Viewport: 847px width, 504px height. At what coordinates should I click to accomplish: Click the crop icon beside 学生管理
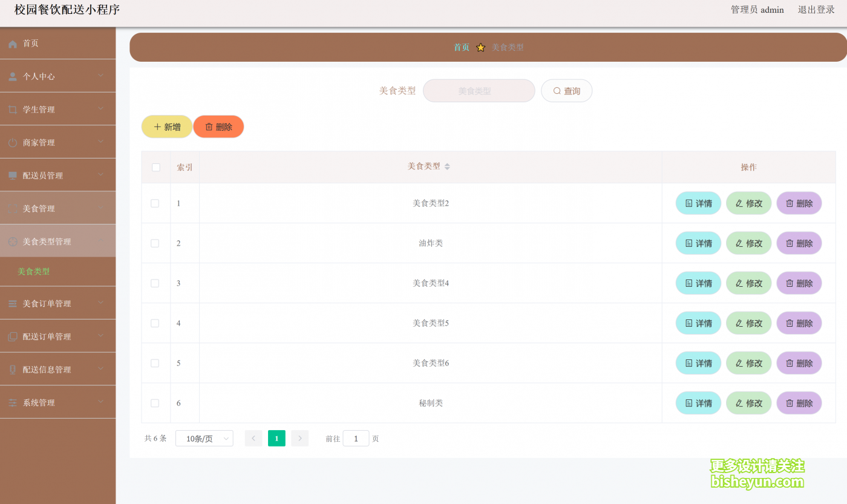tap(13, 110)
